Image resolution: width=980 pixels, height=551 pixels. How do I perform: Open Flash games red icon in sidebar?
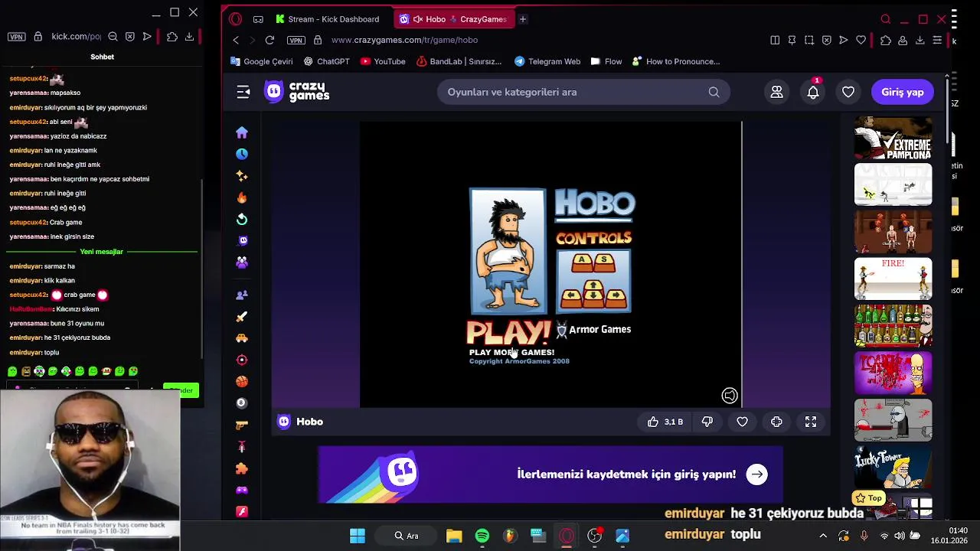click(x=242, y=511)
